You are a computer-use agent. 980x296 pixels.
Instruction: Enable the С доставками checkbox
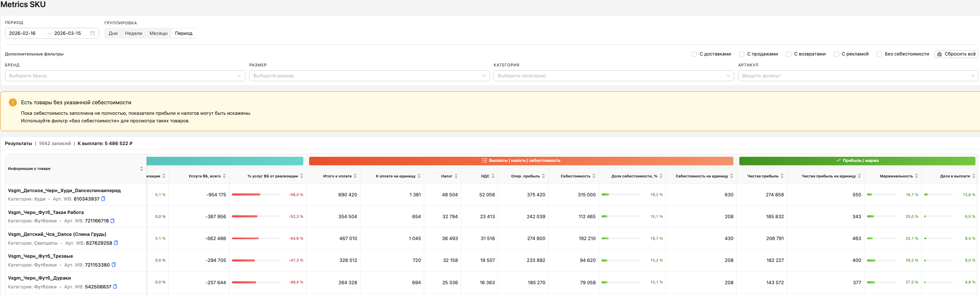(694, 54)
